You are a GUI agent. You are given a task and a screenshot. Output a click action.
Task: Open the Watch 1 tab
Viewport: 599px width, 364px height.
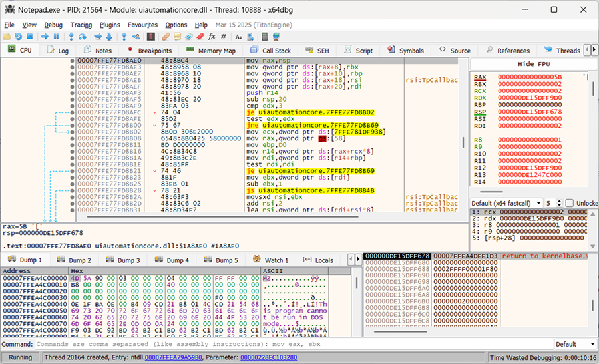click(x=271, y=260)
